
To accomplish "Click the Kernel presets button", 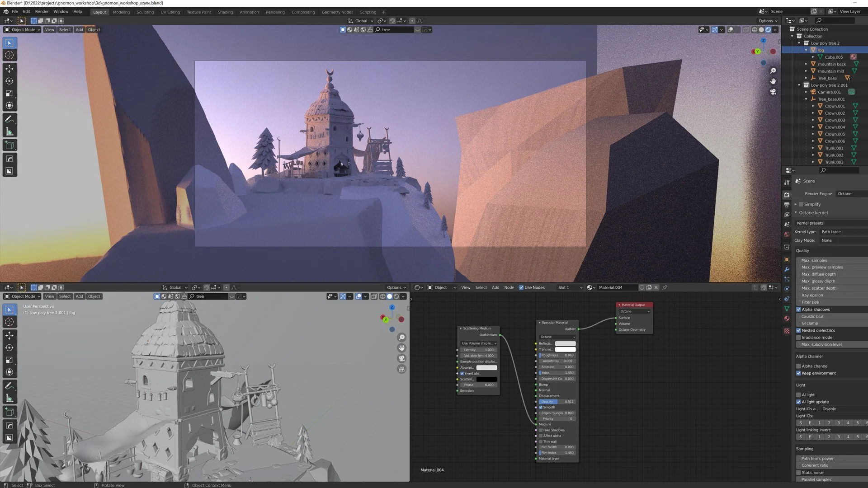I will click(810, 223).
